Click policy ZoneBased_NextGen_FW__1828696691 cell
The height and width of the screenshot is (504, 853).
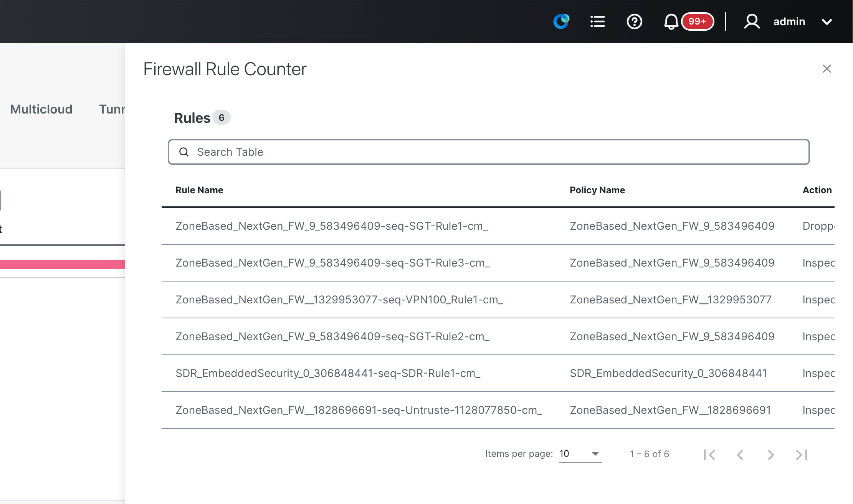coord(670,410)
